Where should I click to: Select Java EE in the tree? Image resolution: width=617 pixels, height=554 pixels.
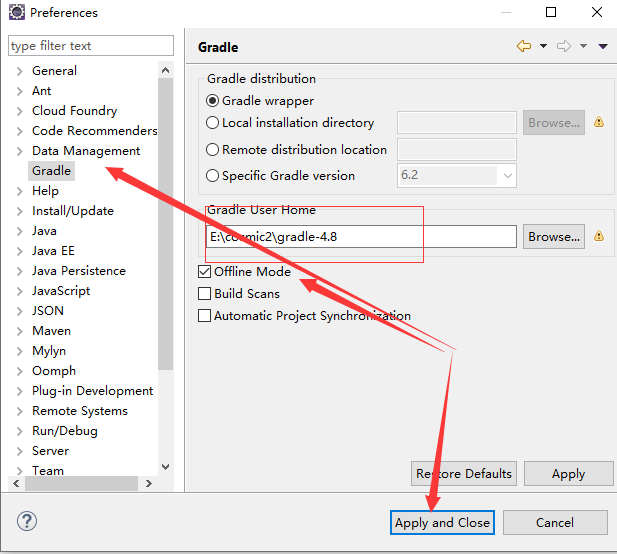click(53, 251)
